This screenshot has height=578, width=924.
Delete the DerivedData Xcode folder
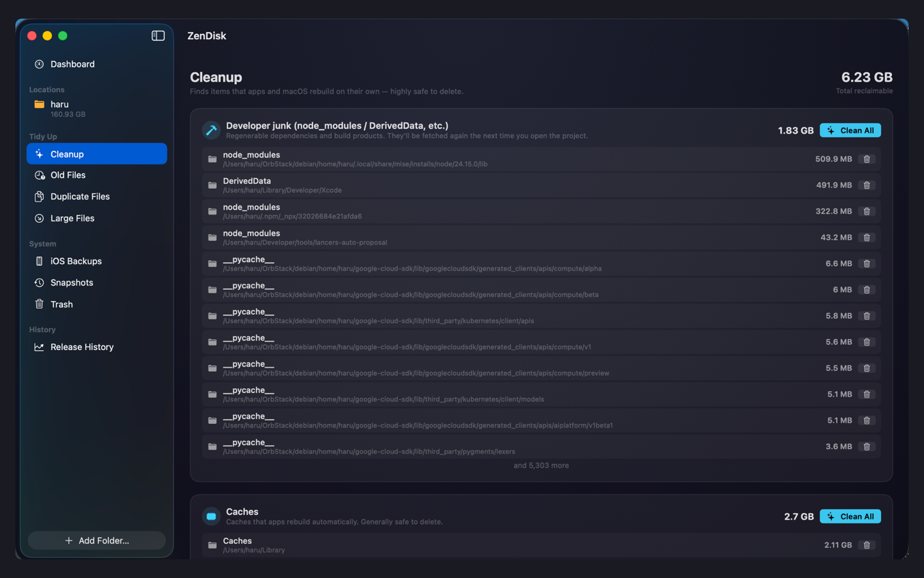click(x=867, y=186)
